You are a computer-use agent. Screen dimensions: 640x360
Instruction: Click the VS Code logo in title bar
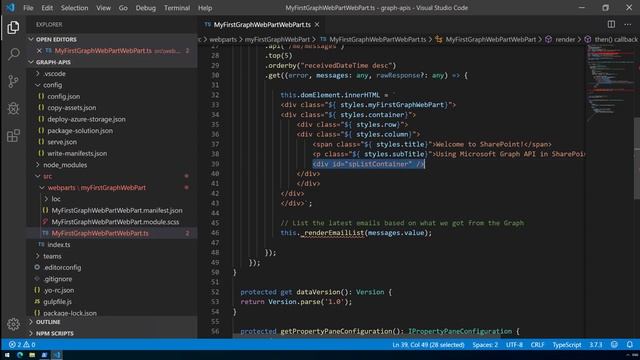pos(10,8)
